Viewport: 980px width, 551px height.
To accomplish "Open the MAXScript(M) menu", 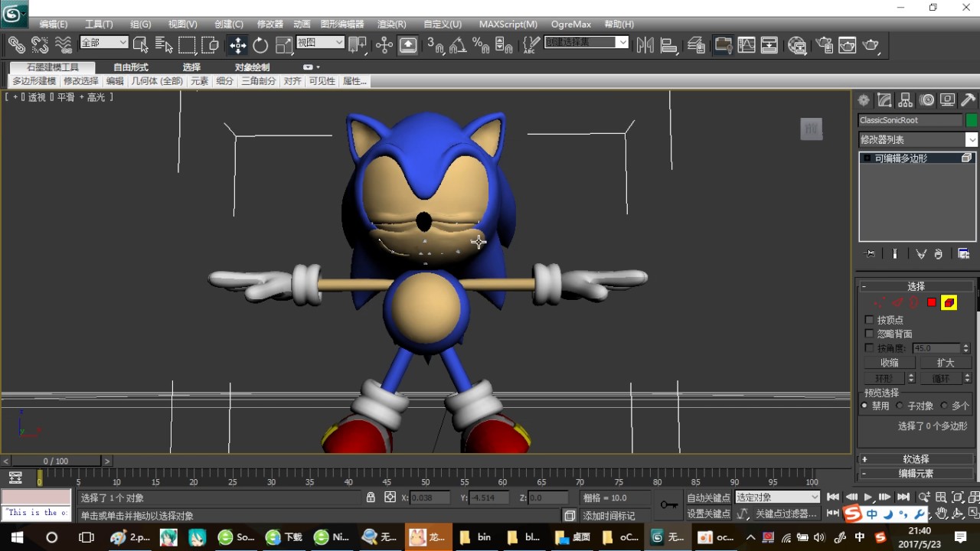I will tap(508, 24).
